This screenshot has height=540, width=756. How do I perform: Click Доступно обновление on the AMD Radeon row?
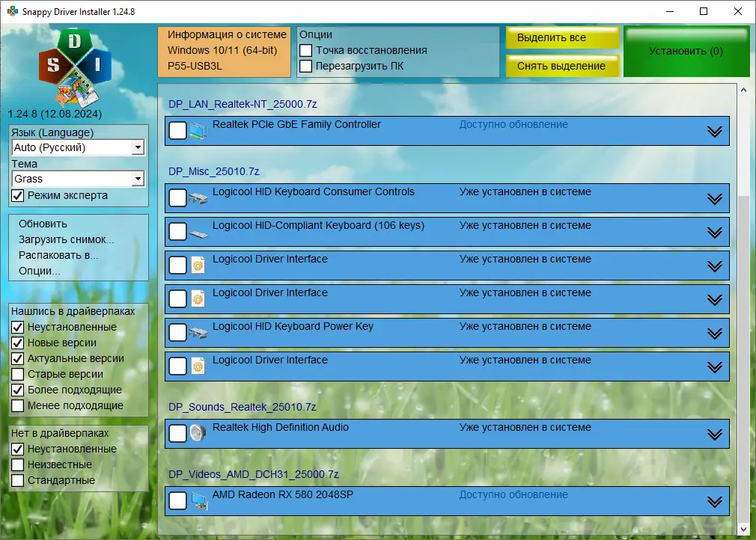click(x=513, y=494)
